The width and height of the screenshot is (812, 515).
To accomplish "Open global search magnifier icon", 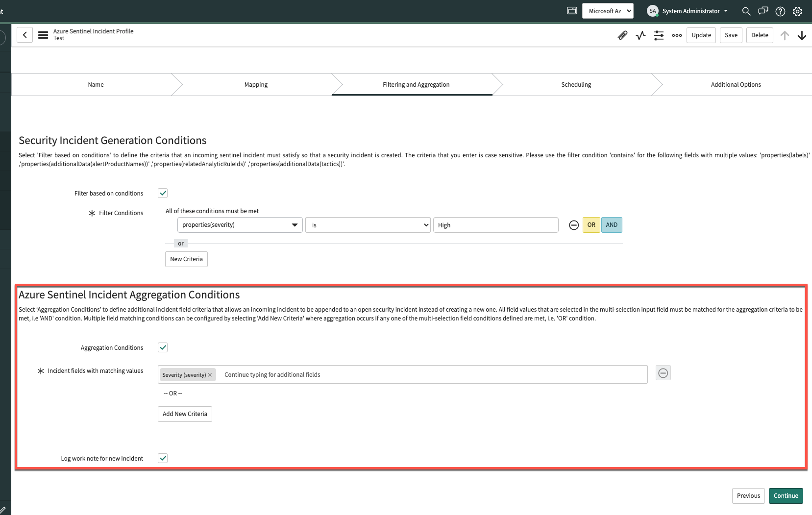I will pos(746,11).
